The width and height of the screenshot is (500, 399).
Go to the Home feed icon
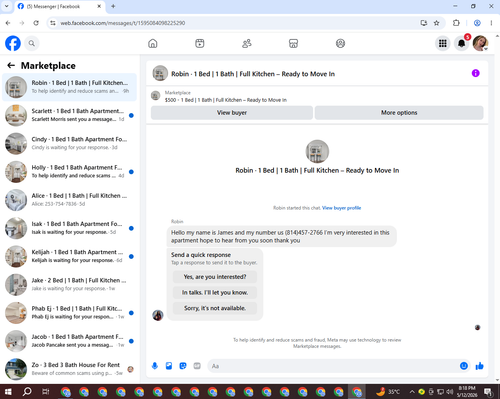[153, 43]
